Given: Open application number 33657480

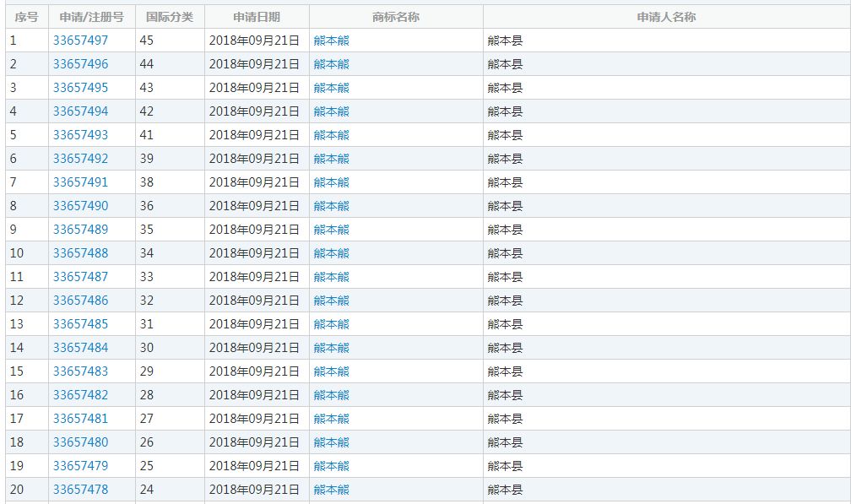Looking at the screenshot, I should 80,442.
